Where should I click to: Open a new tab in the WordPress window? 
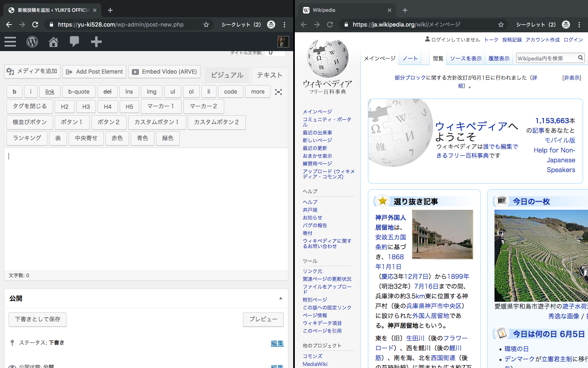coord(110,10)
